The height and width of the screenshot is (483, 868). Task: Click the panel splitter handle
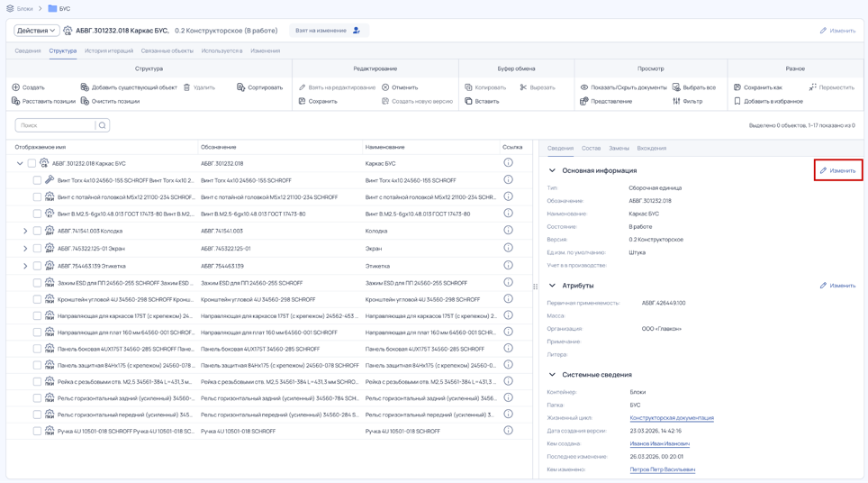click(536, 287)
